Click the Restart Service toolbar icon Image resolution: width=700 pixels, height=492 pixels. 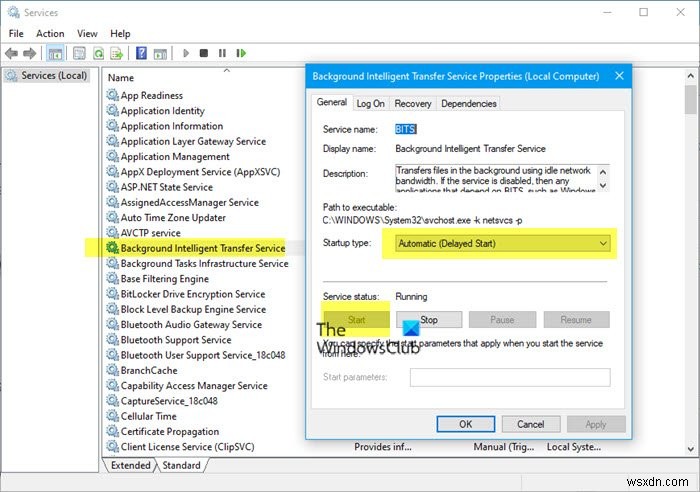(241, 53)
